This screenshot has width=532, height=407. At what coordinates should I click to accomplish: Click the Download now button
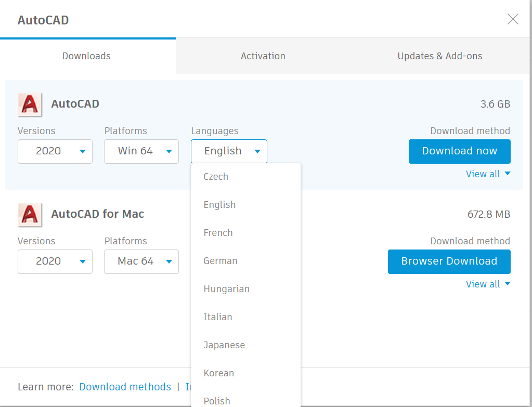(x=459, y=151)
